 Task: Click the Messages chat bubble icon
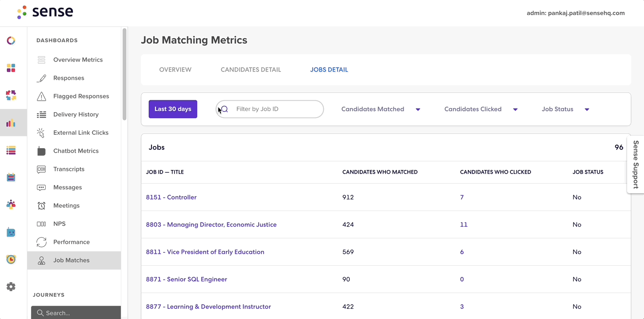[42, 187]
